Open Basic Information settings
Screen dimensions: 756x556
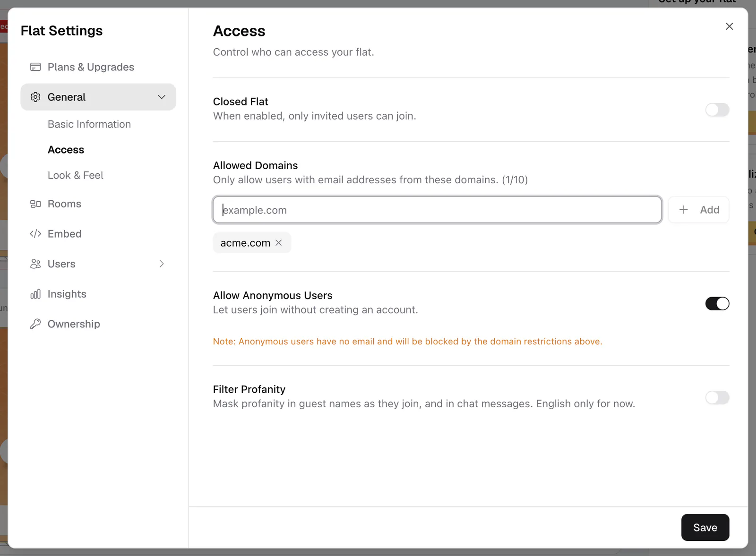[x=89, y=124]
